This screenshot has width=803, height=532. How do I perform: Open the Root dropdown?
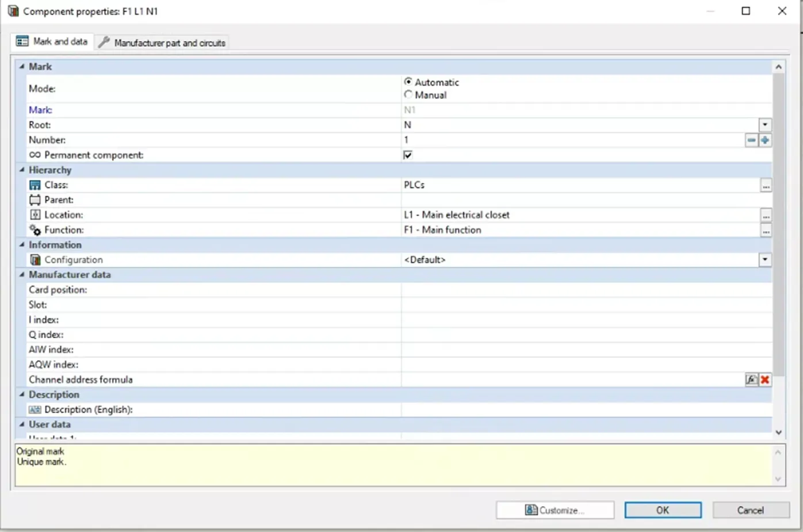coord(765,125)
